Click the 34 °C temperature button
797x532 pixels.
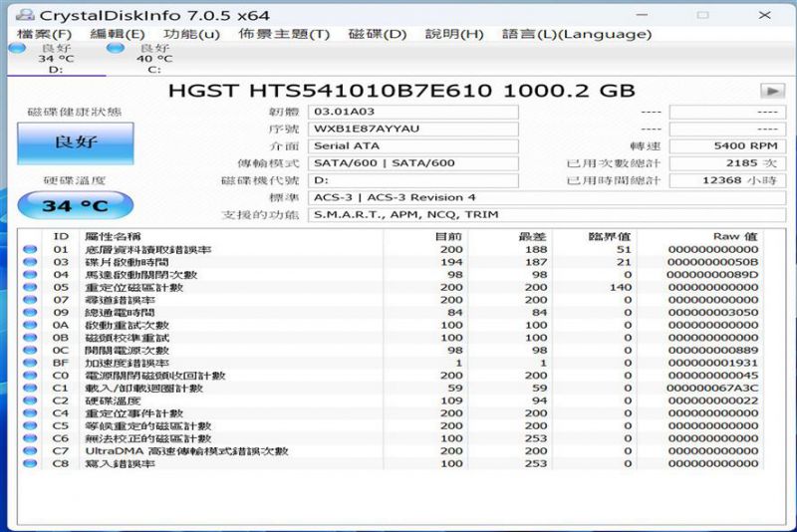click(x=76, y=206)
